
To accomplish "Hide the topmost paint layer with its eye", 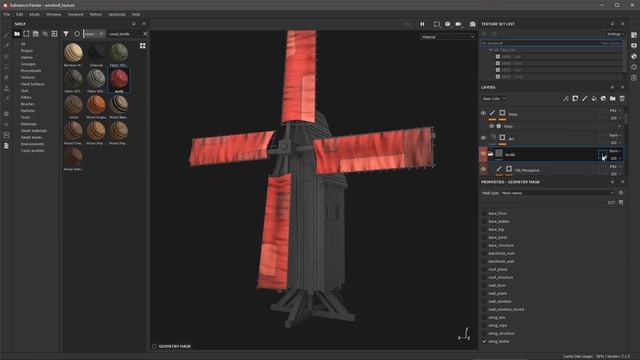I will 483,113.
